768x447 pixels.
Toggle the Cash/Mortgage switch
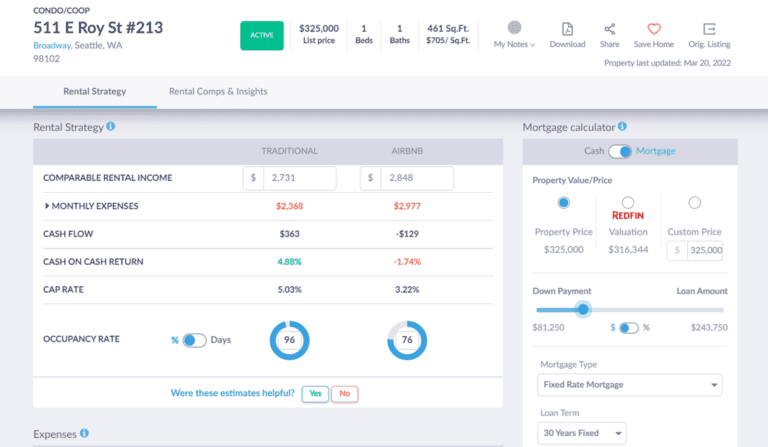tap(621, 151)
